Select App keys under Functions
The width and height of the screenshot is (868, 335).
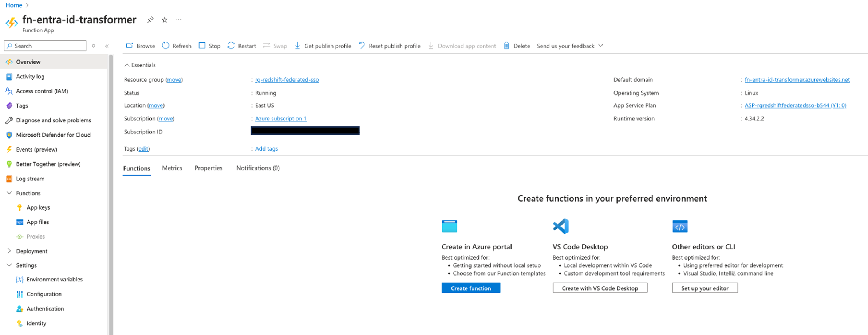coord(38,207)
